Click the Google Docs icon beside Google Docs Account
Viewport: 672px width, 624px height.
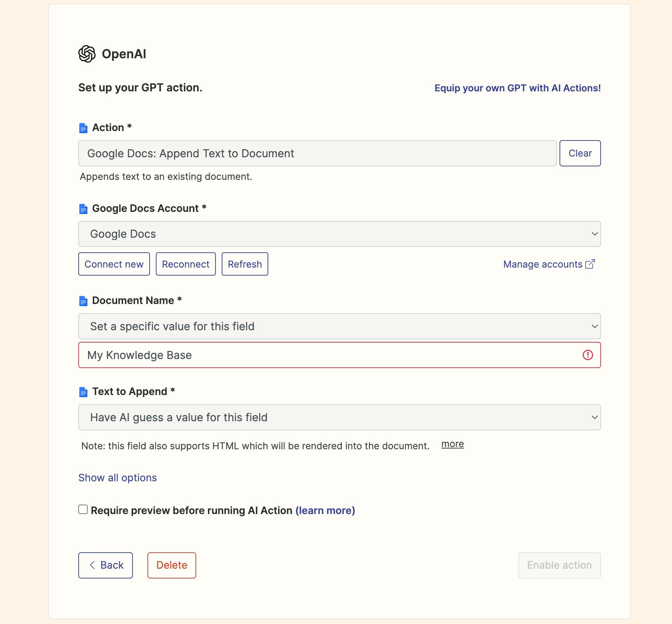[83, 209]
